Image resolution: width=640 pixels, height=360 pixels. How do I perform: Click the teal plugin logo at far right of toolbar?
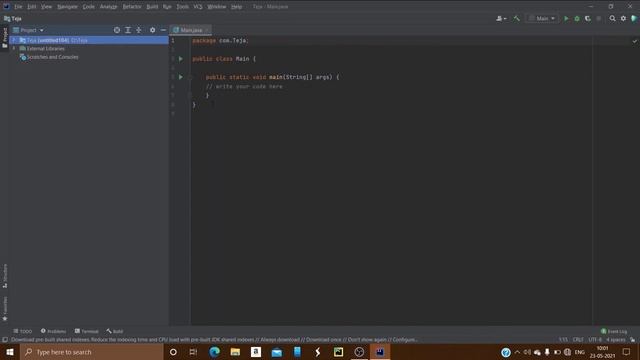coord(634,18)
